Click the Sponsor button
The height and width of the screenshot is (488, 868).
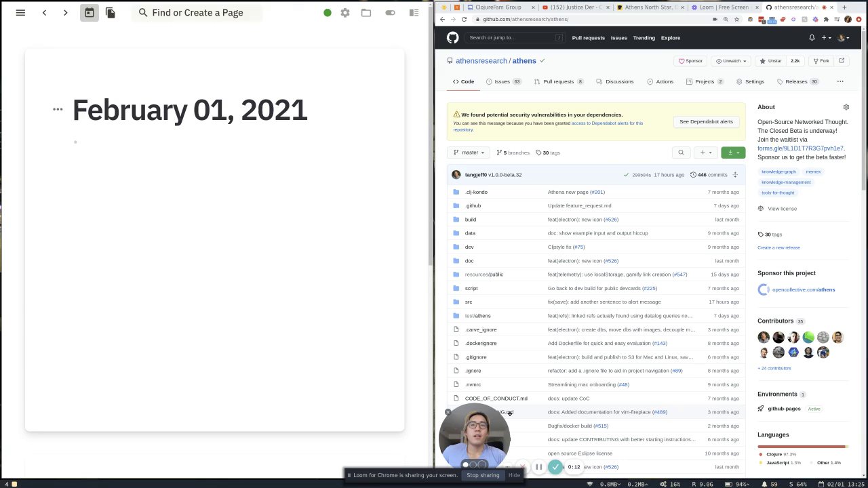tap(690, 61)
